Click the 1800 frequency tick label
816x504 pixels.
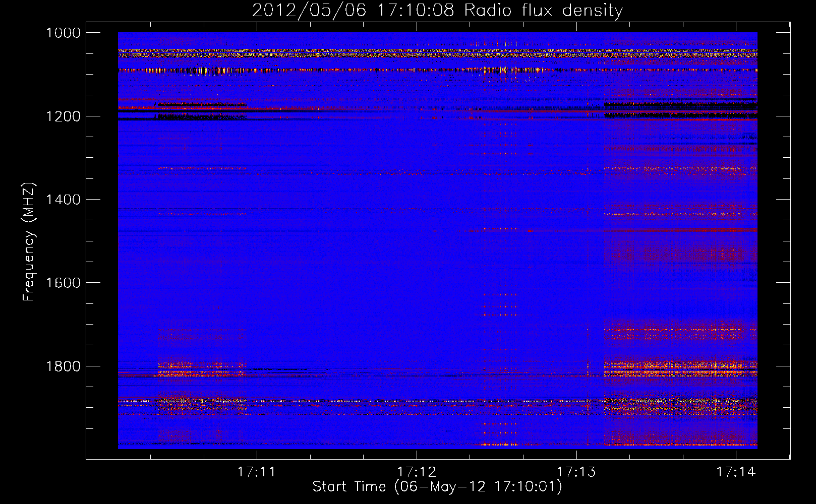[x=63, y=366]
